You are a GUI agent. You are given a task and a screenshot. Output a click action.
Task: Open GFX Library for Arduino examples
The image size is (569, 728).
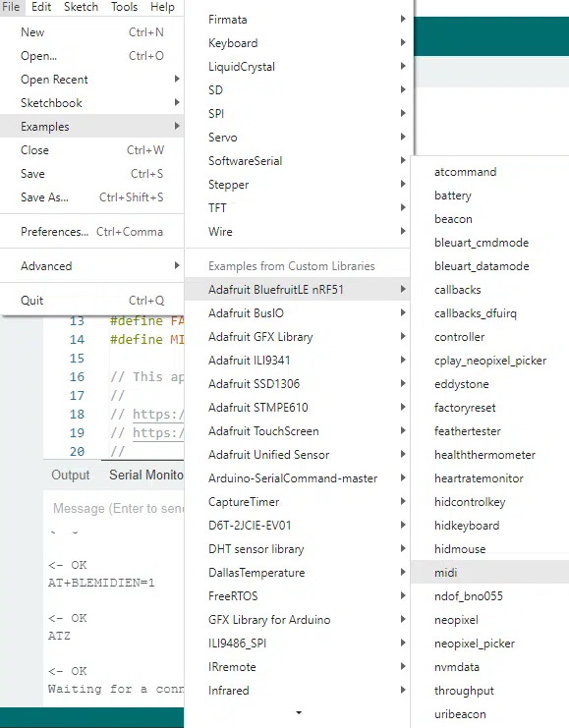tap(297, 620)
